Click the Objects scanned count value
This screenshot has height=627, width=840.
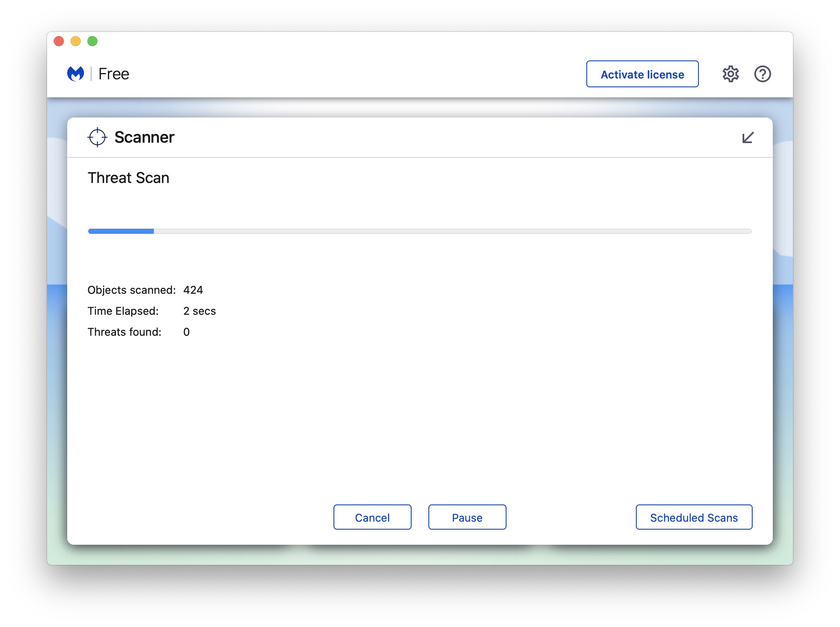193,290
